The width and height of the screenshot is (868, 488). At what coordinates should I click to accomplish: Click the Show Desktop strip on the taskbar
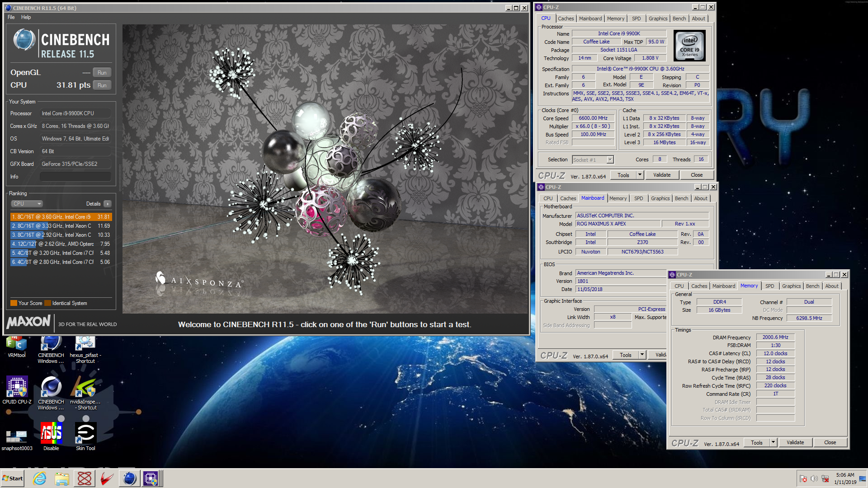coord(863,479)
